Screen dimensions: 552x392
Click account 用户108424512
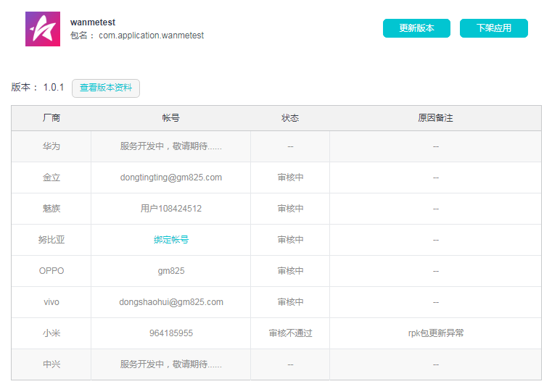[x=171, y=209]
